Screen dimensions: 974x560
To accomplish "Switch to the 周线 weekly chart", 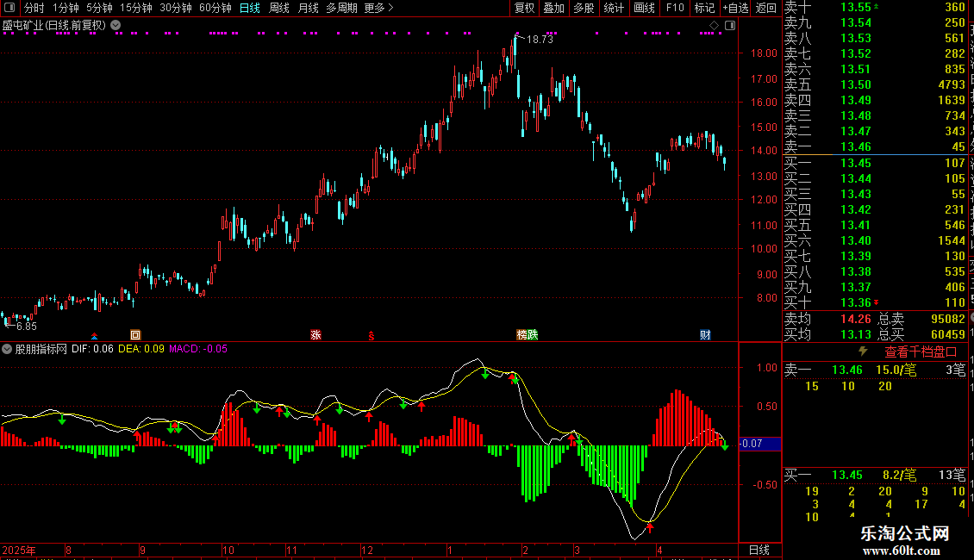I will (x=279, y=8).
